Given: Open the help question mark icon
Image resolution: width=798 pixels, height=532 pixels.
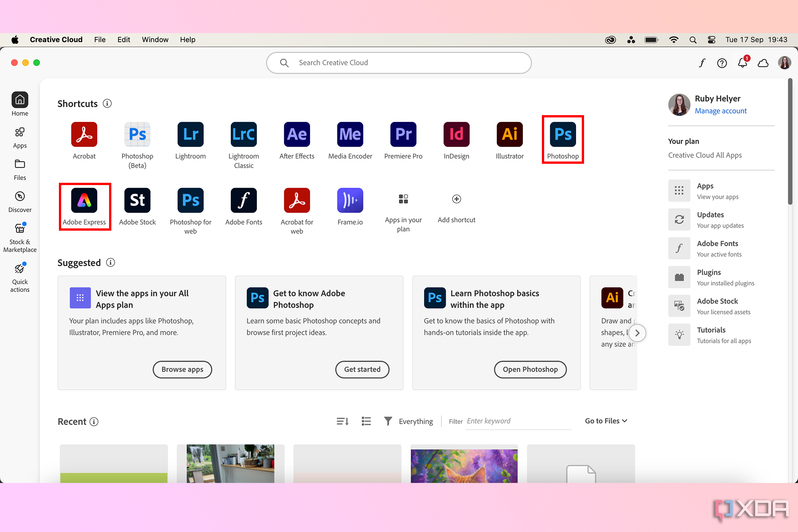Looking at the screenshot, I should click(722, 63).
